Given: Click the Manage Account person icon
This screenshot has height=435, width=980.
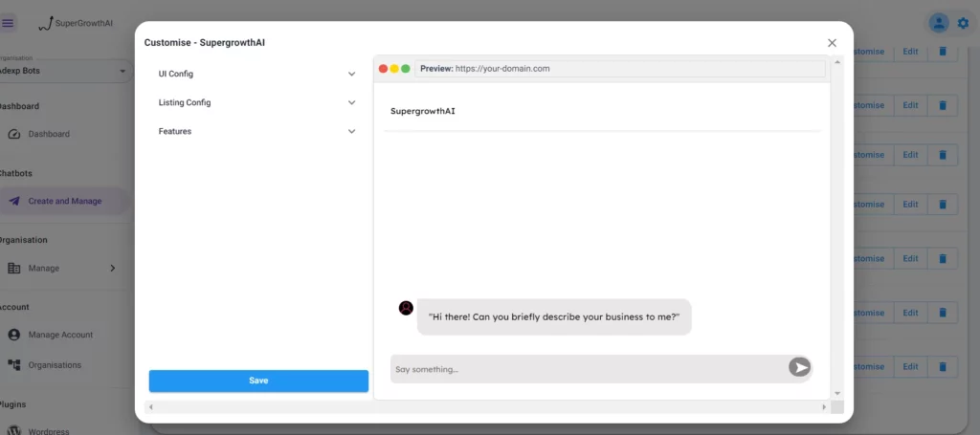Looking at the screenshot, I should 14,335.
